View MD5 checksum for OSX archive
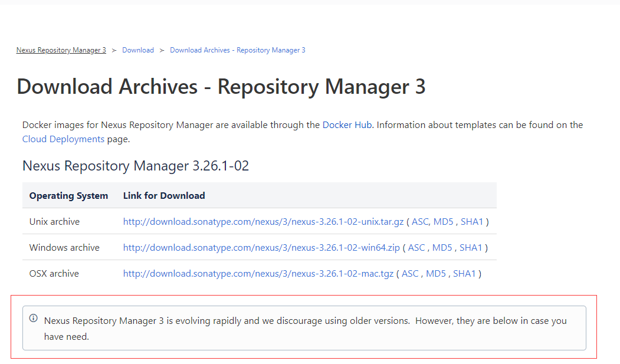Viewport: 620px width, 364px height. [x=436, y=274]
